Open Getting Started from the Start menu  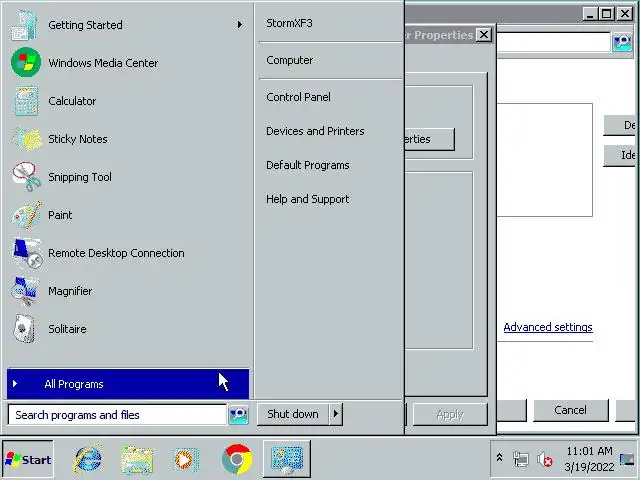click(127, 25)
